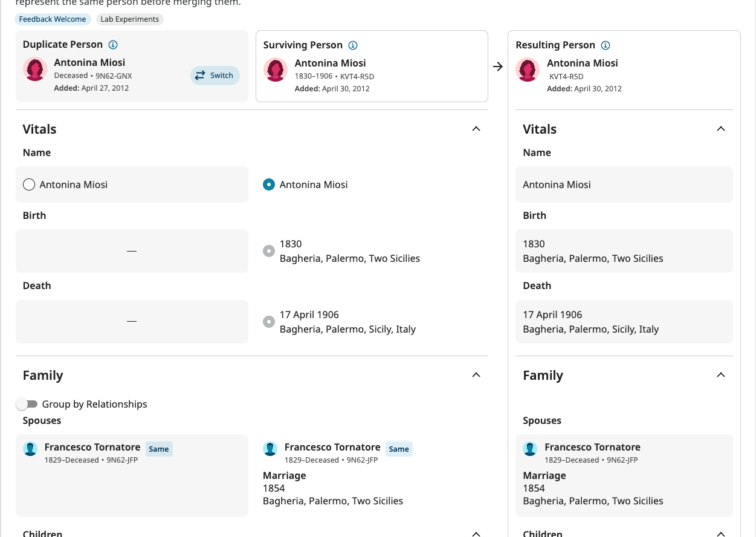756x537 pixels.
Task: Toggle Group by Relationships switch
Action: pyautogui.click(x=27, y=404)
